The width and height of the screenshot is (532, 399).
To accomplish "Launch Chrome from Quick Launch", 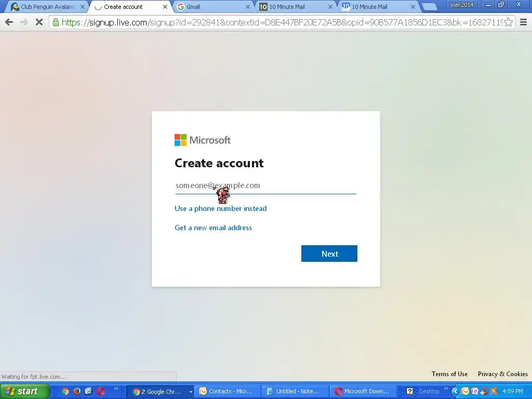I will tap(65, 391).
